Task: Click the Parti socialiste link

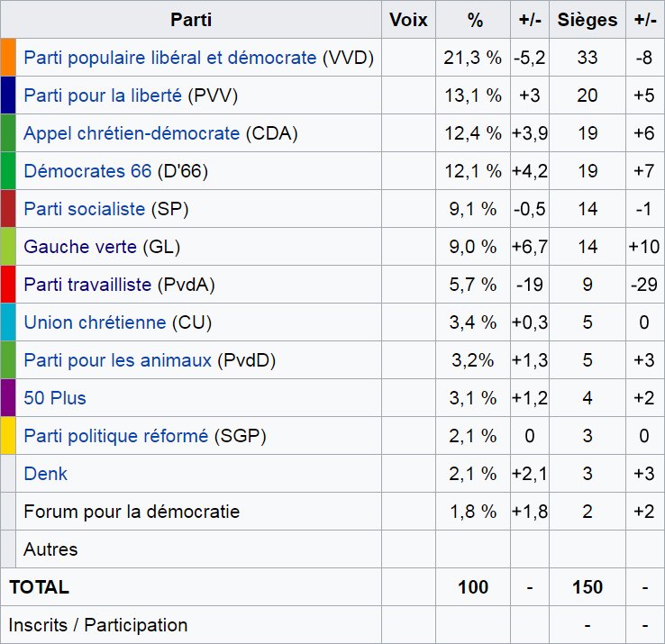Action: coord(84,210)
